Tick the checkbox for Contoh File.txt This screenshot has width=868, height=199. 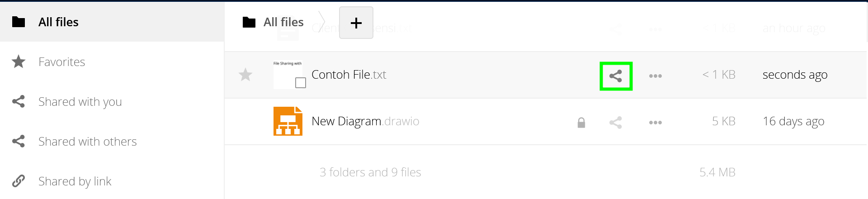click(301, 83)
